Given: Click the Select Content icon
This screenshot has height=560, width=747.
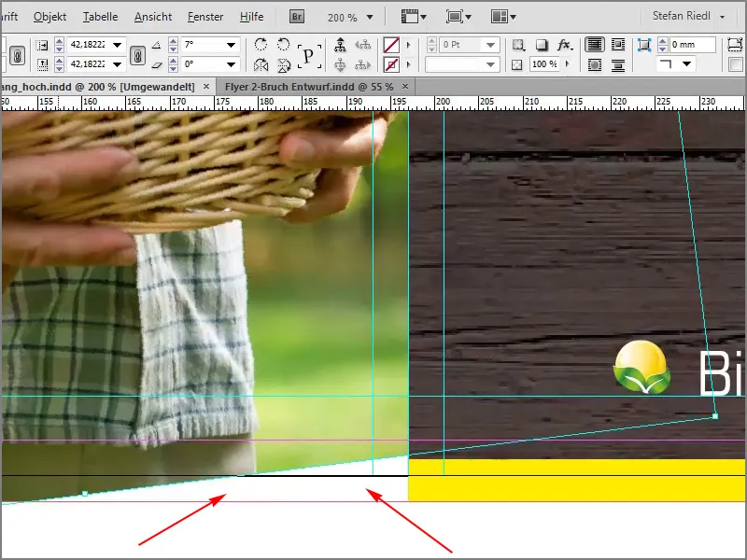Looking at the screenshot, I should coord(340,64).
